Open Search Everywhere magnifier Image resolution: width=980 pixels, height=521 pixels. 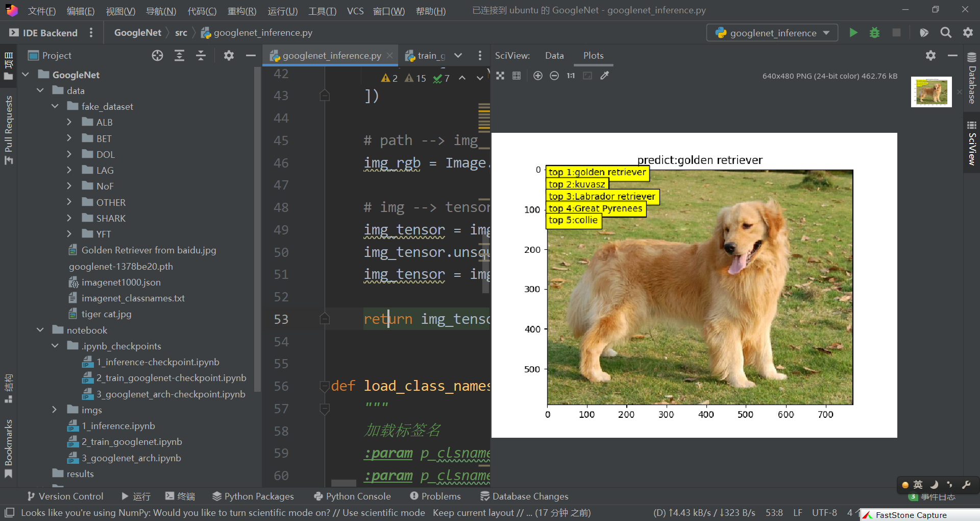pos(946,33)
